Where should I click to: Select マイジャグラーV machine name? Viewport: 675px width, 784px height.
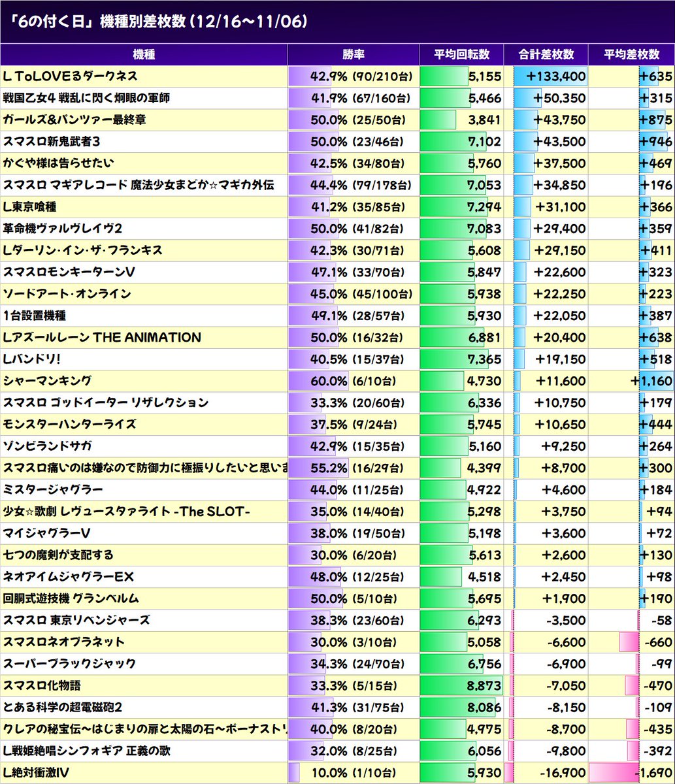[x=47, y=533]
